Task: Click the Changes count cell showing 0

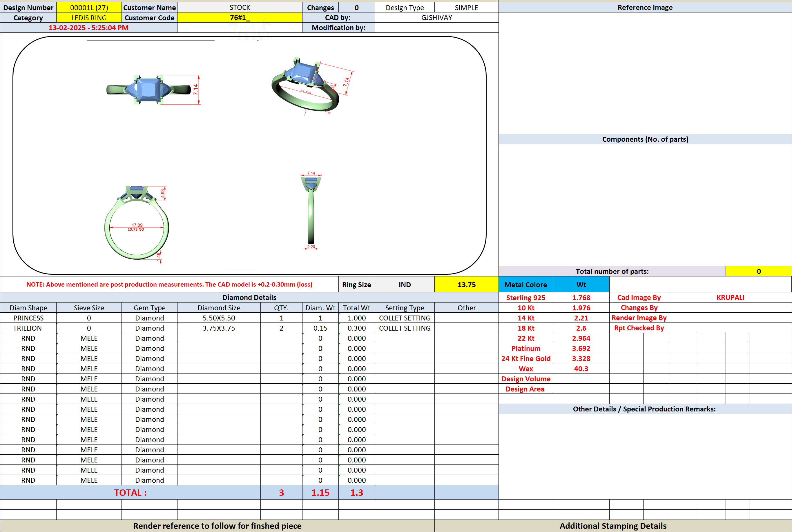Action: 356,8
